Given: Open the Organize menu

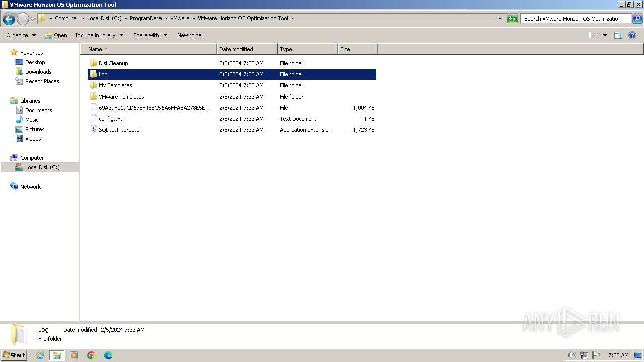Looking at the screenshot, I should 21,35.
